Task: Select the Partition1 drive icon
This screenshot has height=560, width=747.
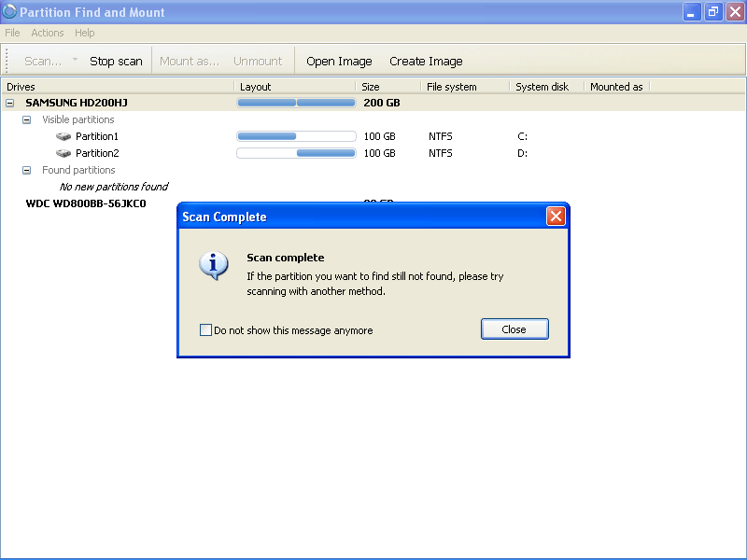Action: (63, 135)
